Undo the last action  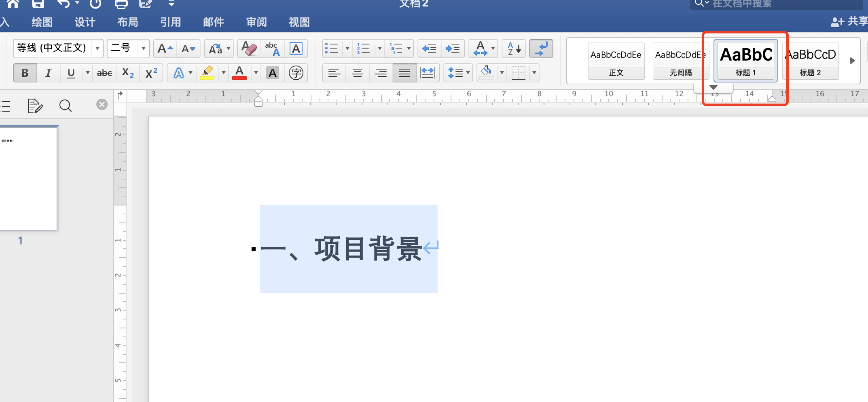(x=63, y=4)
